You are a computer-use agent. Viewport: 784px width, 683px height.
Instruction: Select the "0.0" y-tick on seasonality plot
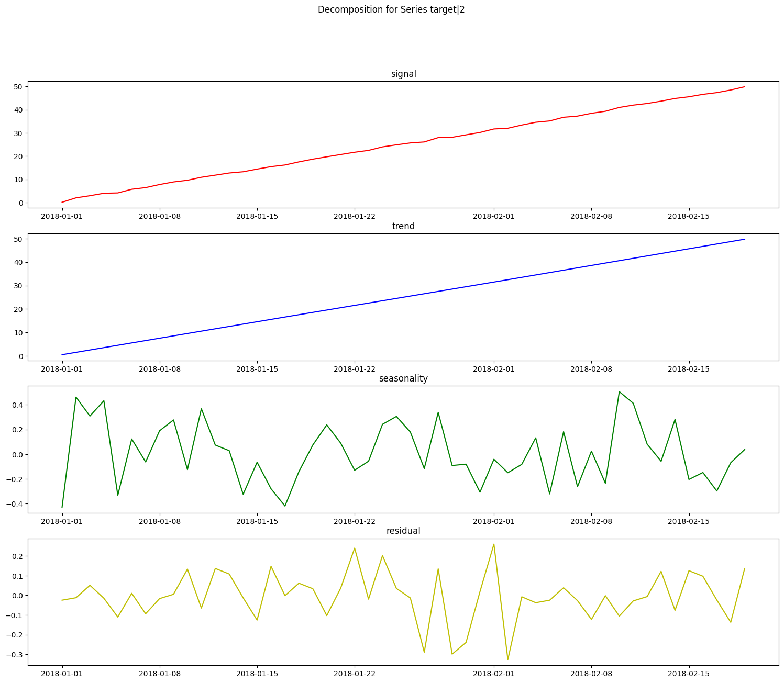pyautogui.click(x=16, y=454)
